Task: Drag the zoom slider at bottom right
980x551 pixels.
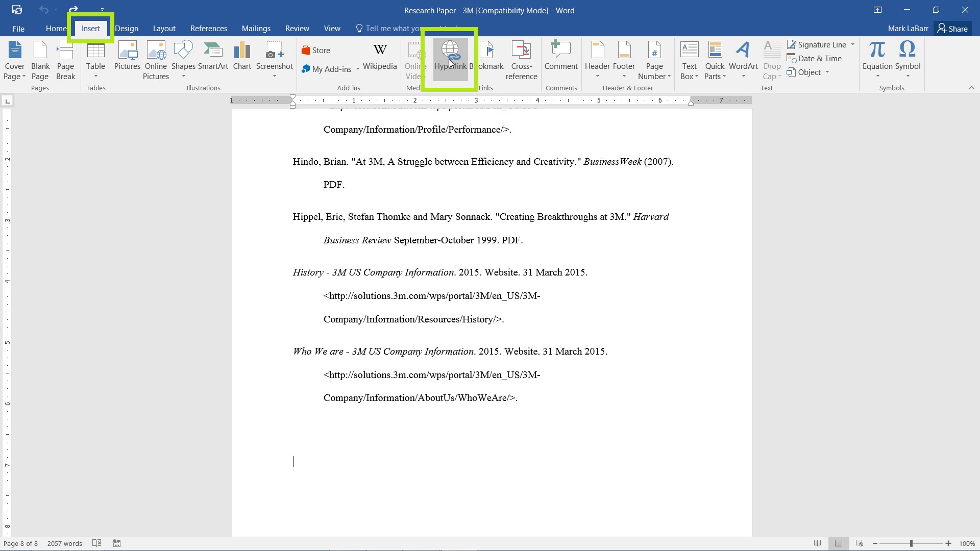Action: coord(913,543)
